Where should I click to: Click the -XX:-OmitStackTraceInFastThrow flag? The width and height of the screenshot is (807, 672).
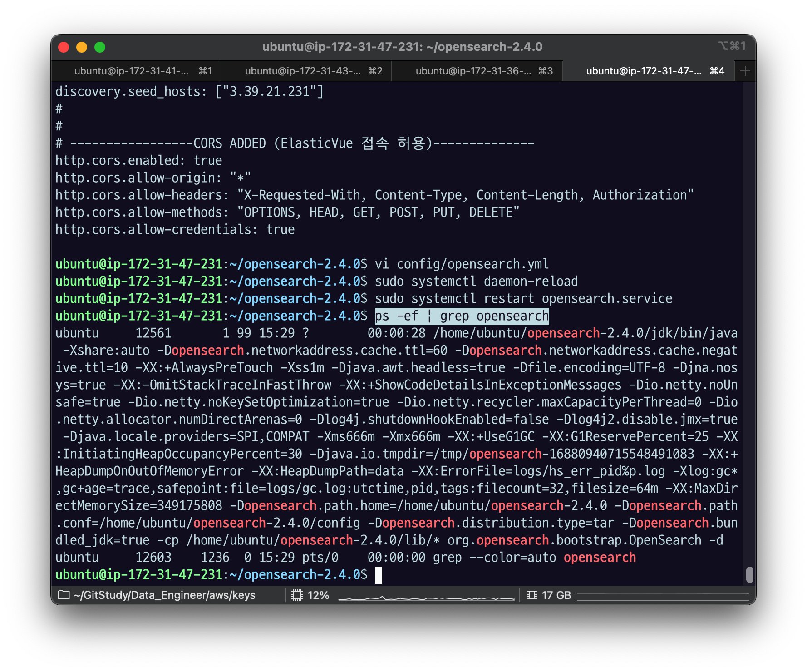click(222, 385)
